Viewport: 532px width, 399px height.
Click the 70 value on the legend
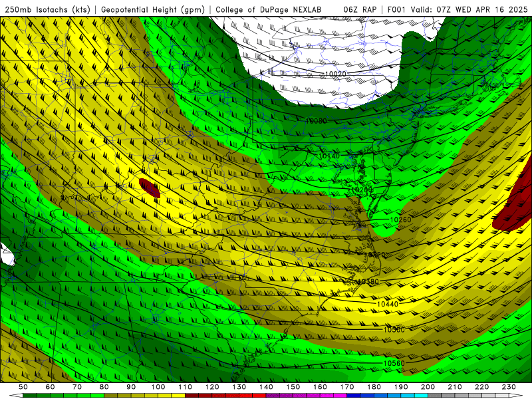[x=77, y=387]
